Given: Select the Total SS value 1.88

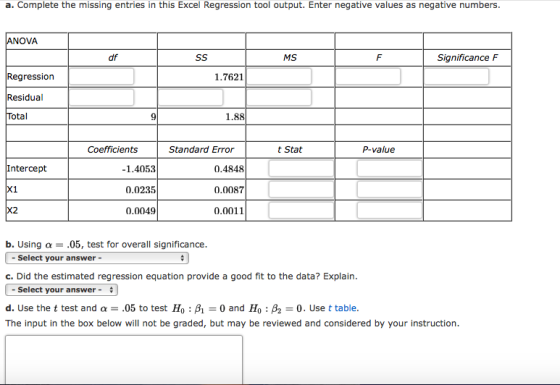Looking at the screenshot, I should [235, 117].
